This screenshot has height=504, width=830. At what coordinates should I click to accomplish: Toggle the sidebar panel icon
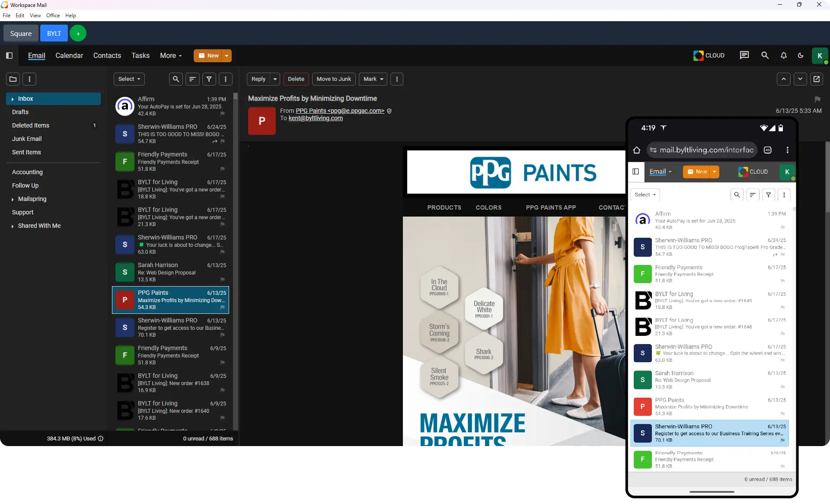pyautogui.click(x=10, y=55)
